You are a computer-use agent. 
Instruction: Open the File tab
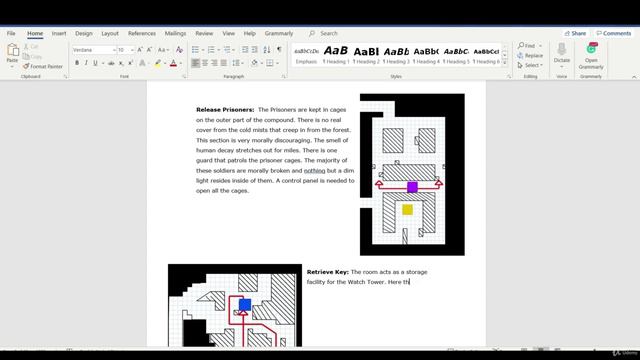[11, 33]
